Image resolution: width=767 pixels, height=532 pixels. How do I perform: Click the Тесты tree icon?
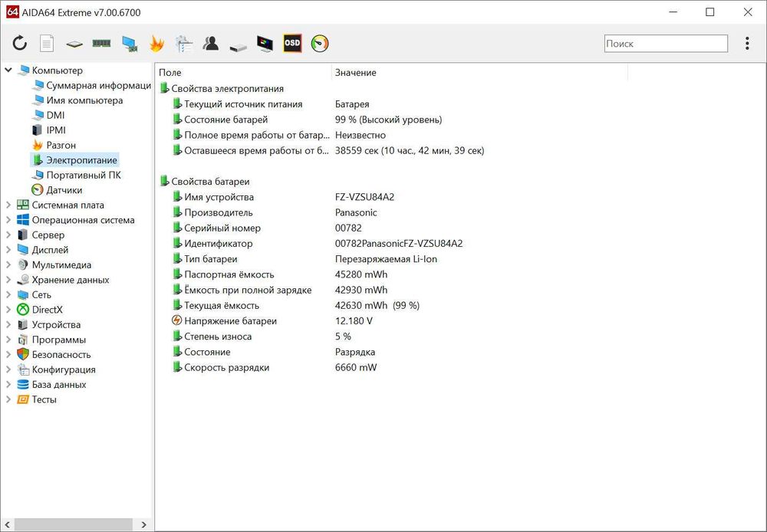pyautogui.click(x=23, y=399)
